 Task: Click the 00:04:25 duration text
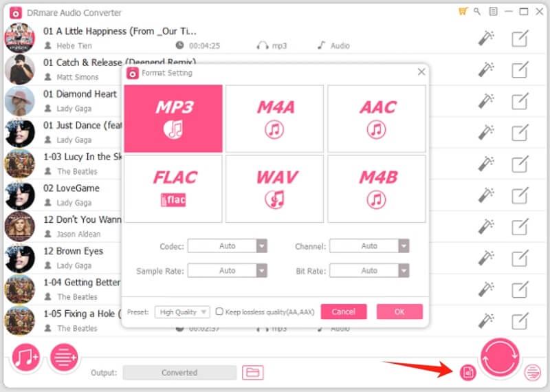204,45
